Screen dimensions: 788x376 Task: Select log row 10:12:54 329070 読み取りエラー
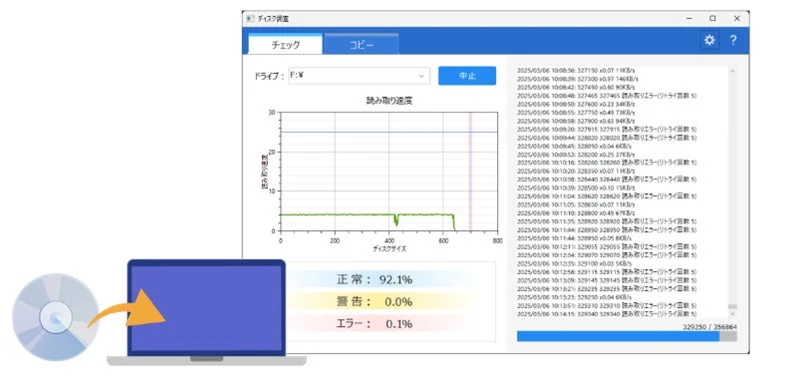click(607, 255)
